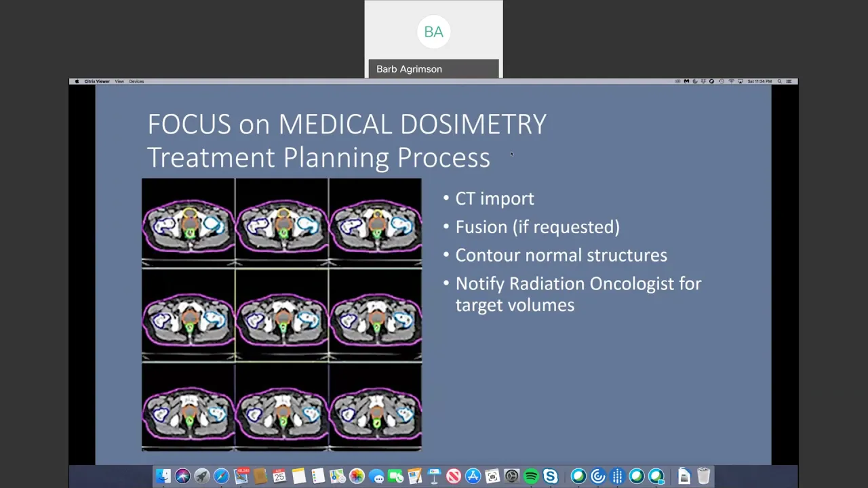Image resolution: width=868 pixels, height=488 pixels.
Task: Click the 'Fusion (if requested)' bullet text
Action: pos(537,227)
